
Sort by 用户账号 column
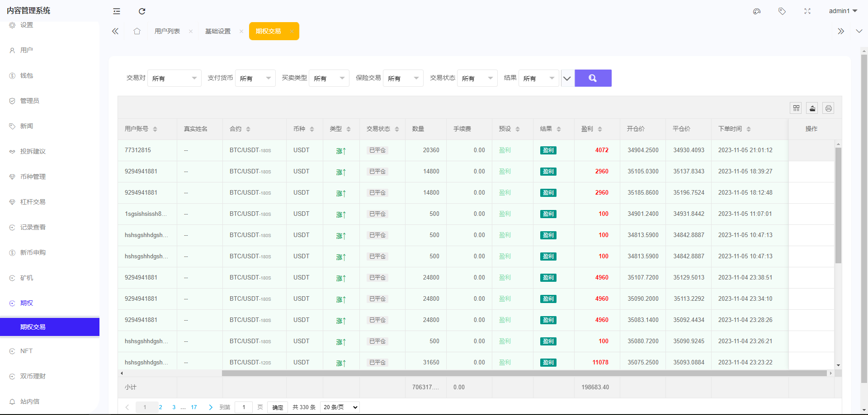coord(155,129)
